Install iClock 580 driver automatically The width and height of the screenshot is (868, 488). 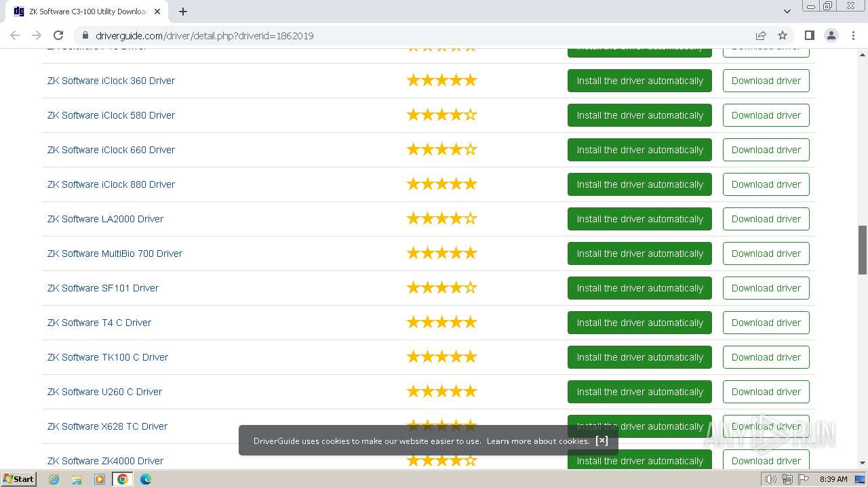[x=639, y=115]
